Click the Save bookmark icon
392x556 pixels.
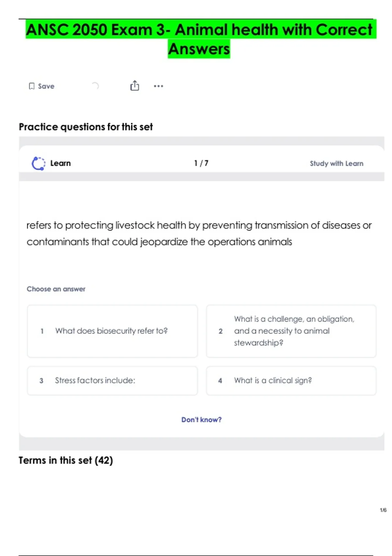click(32, 86)
